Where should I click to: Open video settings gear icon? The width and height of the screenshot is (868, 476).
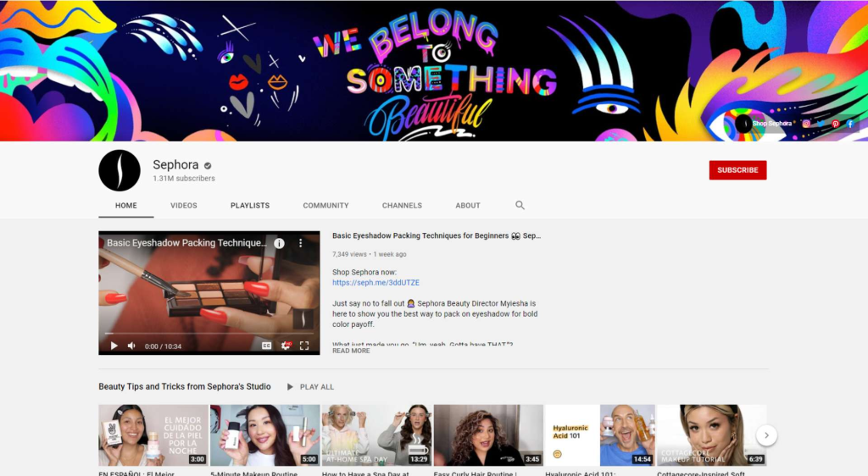point(286,346)
